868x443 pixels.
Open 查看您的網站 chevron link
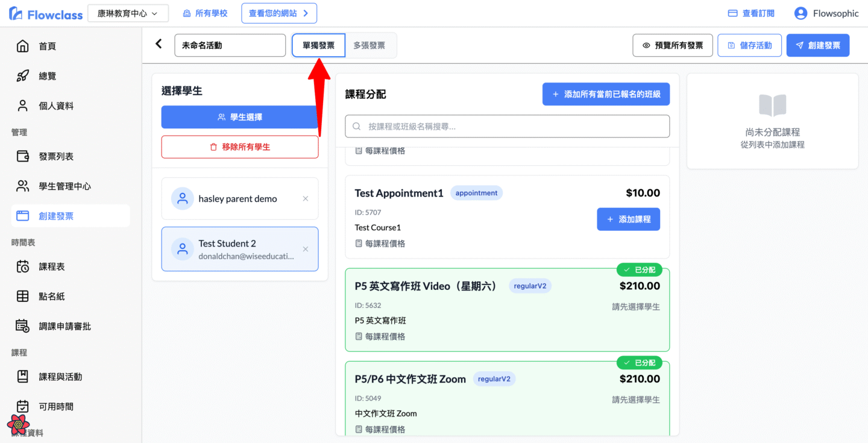tap(278, 13)
